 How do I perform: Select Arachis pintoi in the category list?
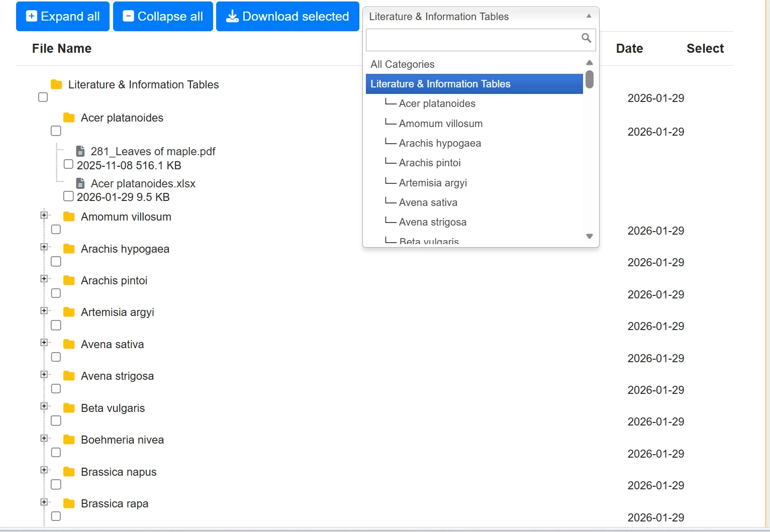(430, 163)
